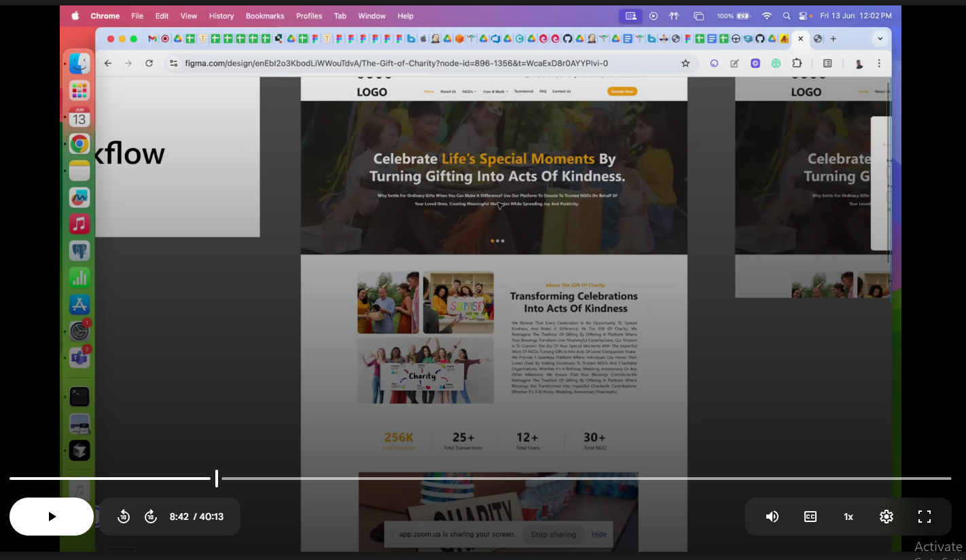Expand the Chrome tab search dropdown
The height and width of the screenshot is (560, 966).
click(x=881, y=39)
